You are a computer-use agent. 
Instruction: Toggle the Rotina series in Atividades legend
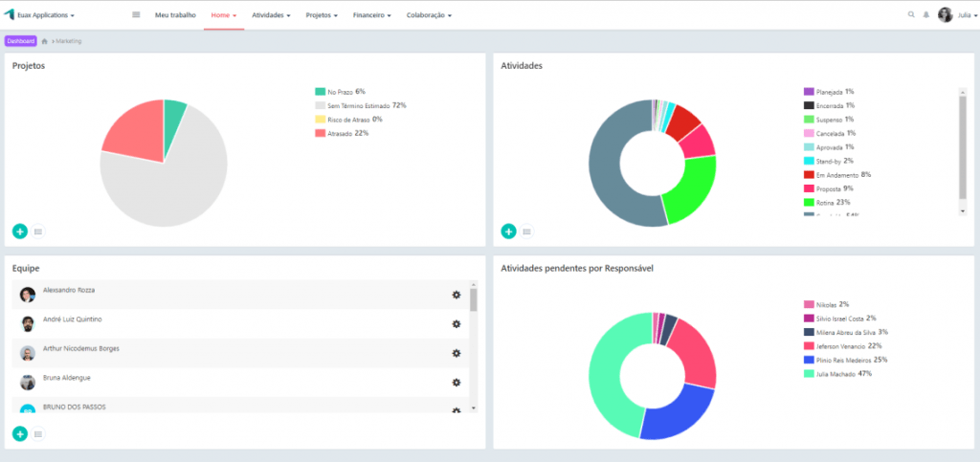pyautogui.click(x=827, y=202)
